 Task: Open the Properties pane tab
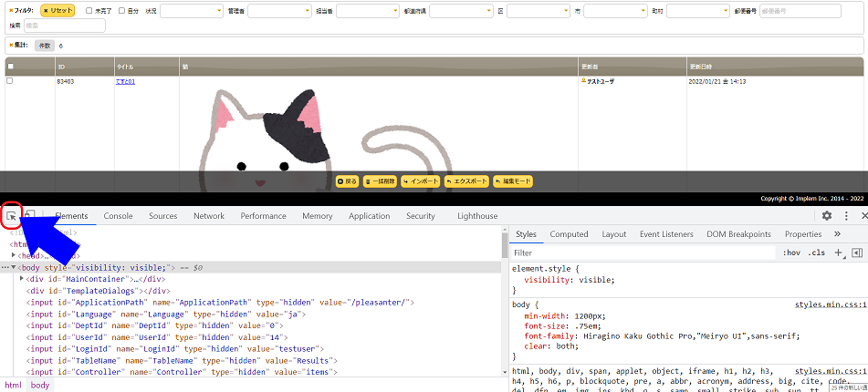tap(802, 234)
